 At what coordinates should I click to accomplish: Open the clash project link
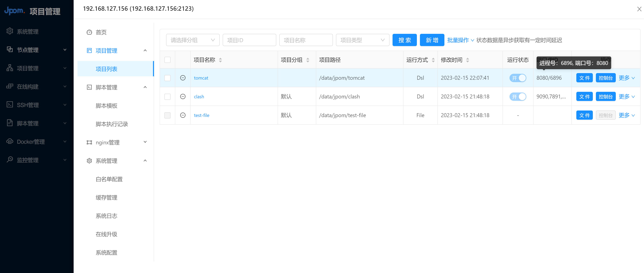pyautogui.click(x=199, y=97)
